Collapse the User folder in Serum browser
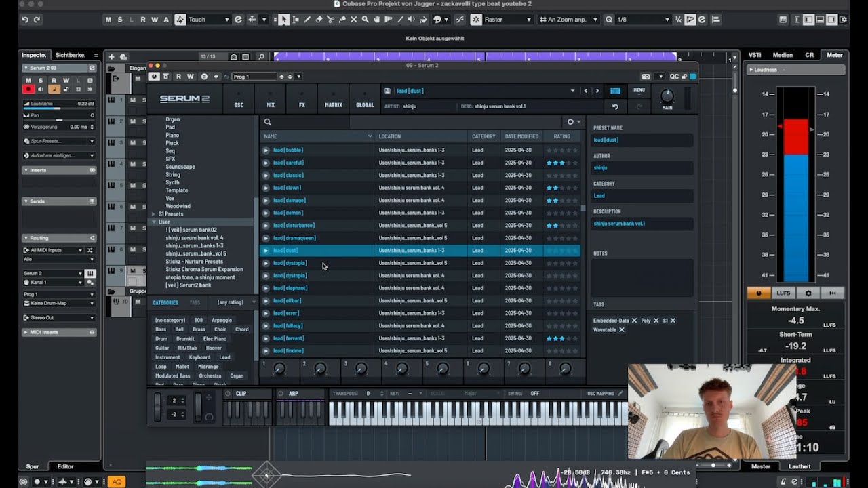 154,222
